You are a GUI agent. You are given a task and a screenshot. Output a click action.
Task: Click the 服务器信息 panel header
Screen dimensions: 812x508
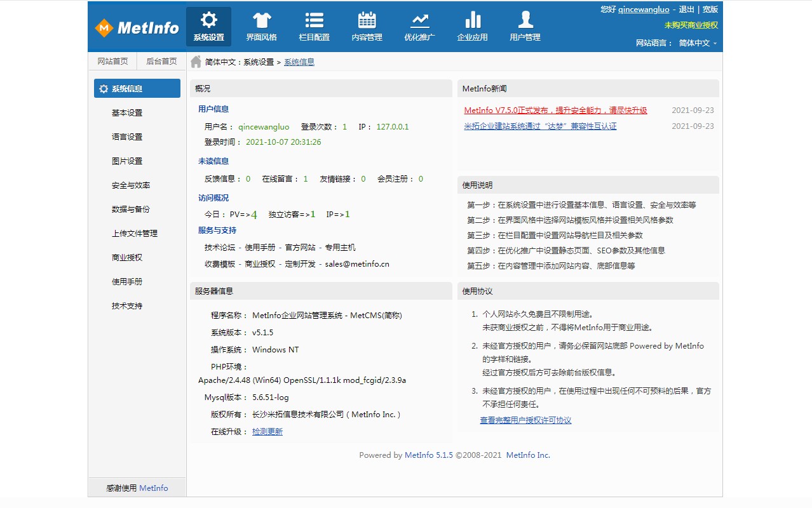(321, 291)
